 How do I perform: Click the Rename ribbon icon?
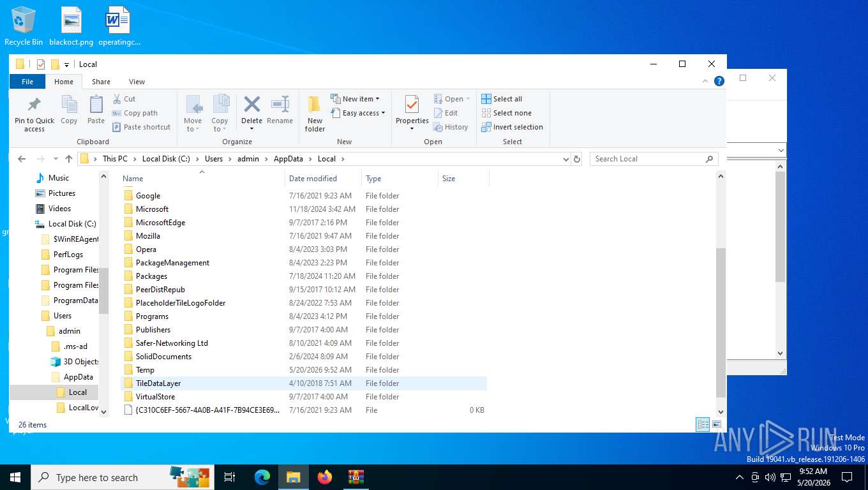(280, 104)
